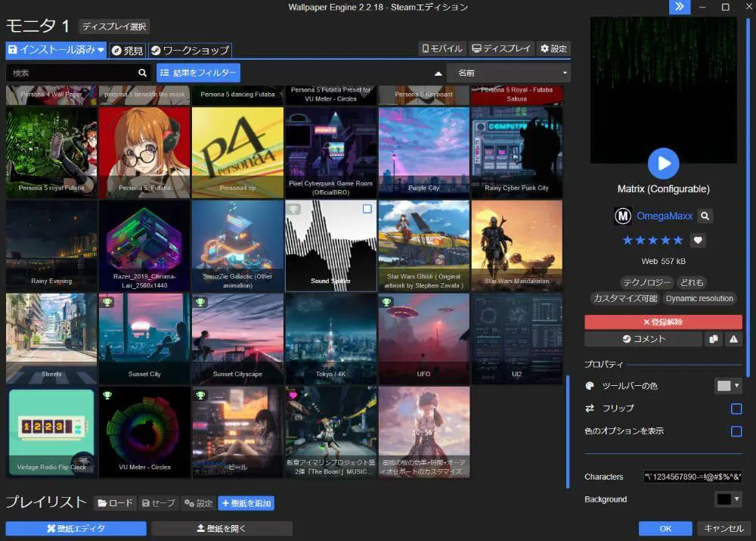Click the favorite heart icon beside stars

698,241
